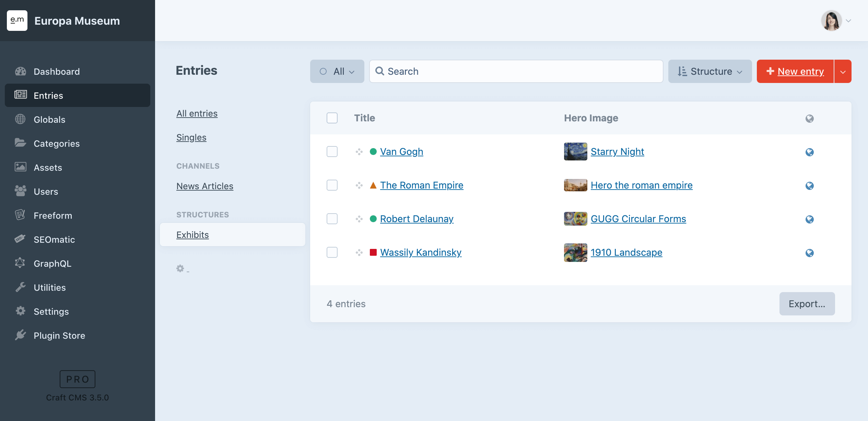Open the All status filter dropdown

337,71
